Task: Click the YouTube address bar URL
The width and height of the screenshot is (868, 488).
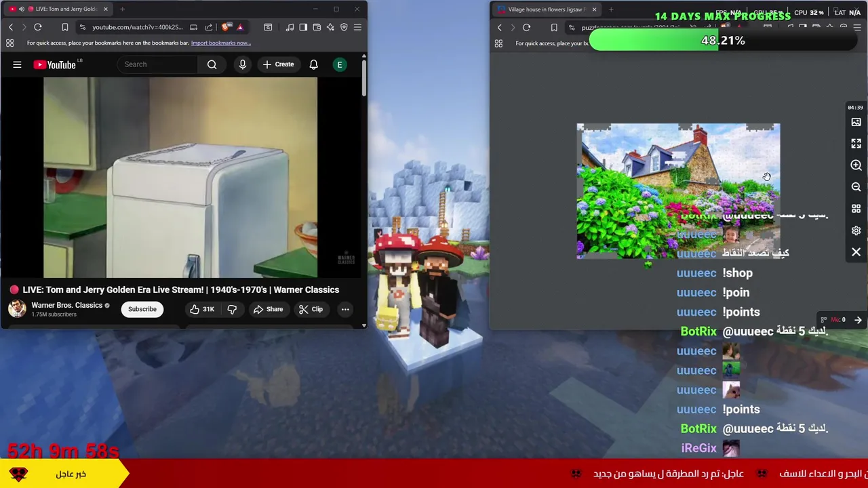Action: point(138,27)
